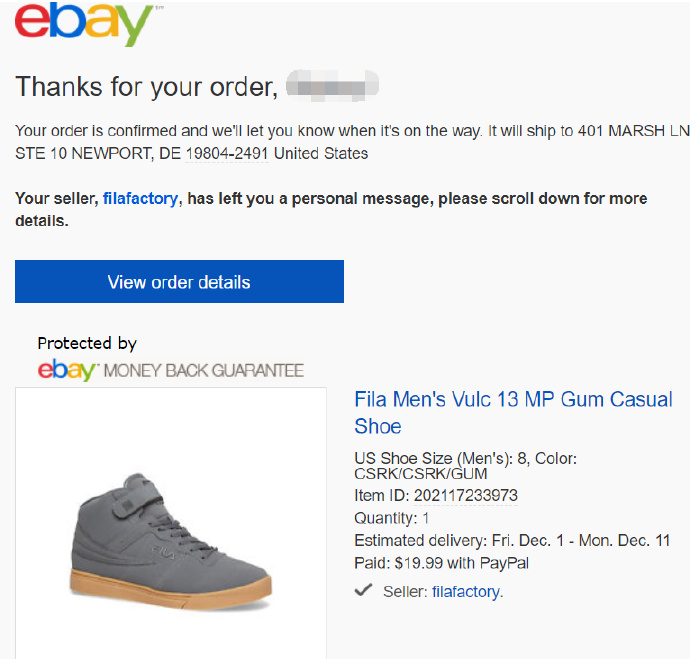Click the MONEY BACK GUARANTEE text

(x=203, y=371)
